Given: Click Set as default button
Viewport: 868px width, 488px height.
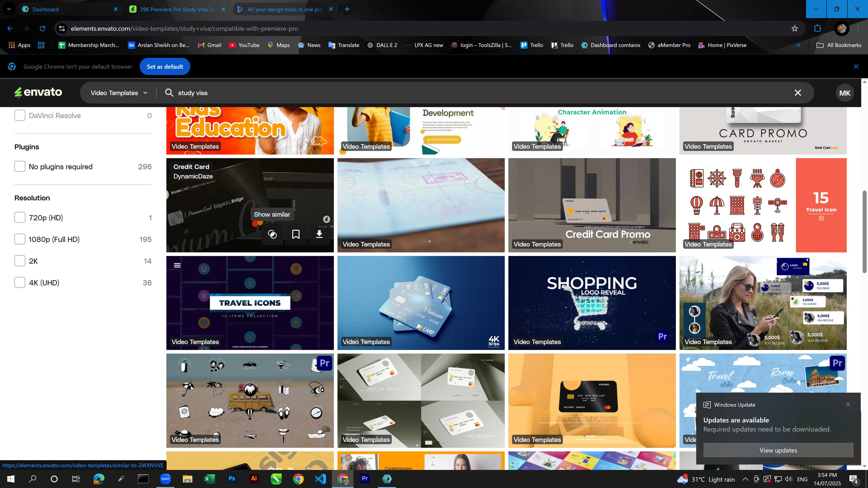Looking at the screenshot, I should click(165, 67).
